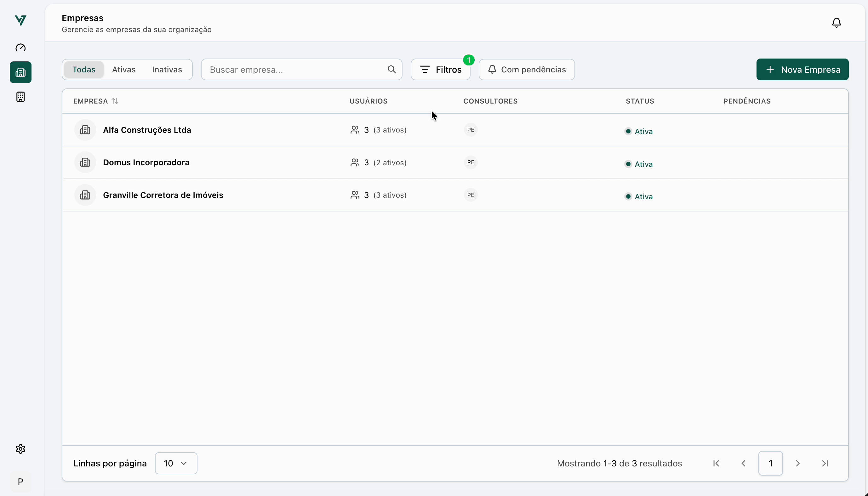Go to the first page
The height and width of the screenshot is (496, 868).
pos(716,463)
